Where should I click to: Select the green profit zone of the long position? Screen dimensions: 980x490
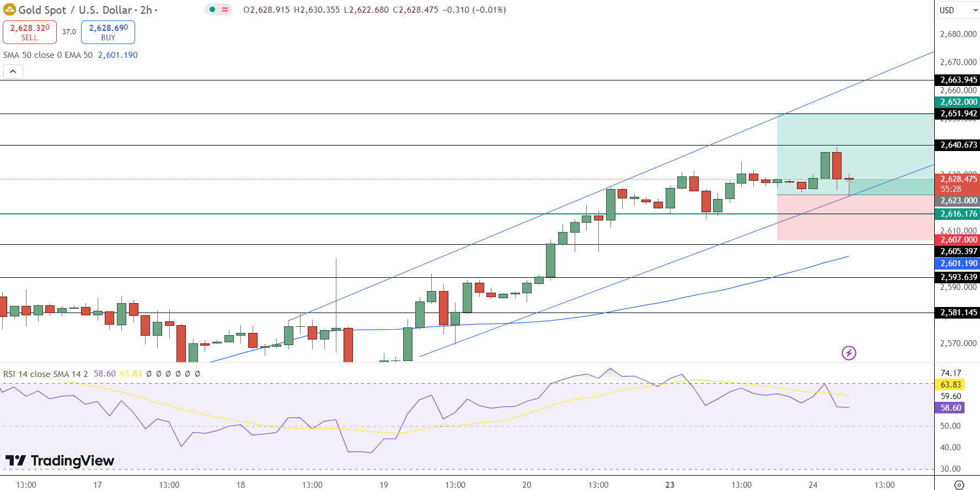pyautogui.click(x=855, y=154)
